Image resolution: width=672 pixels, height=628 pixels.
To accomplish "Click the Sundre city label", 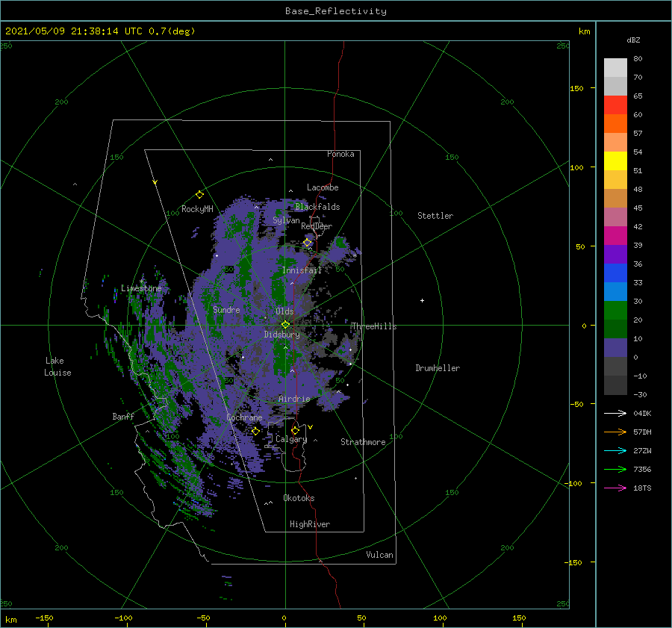I will [226, 309].
